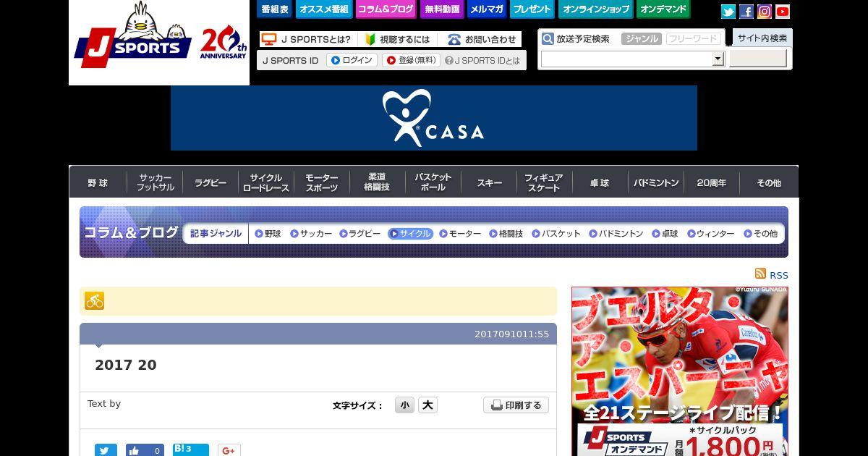Open the RSS text link

[x=779, y=275]
